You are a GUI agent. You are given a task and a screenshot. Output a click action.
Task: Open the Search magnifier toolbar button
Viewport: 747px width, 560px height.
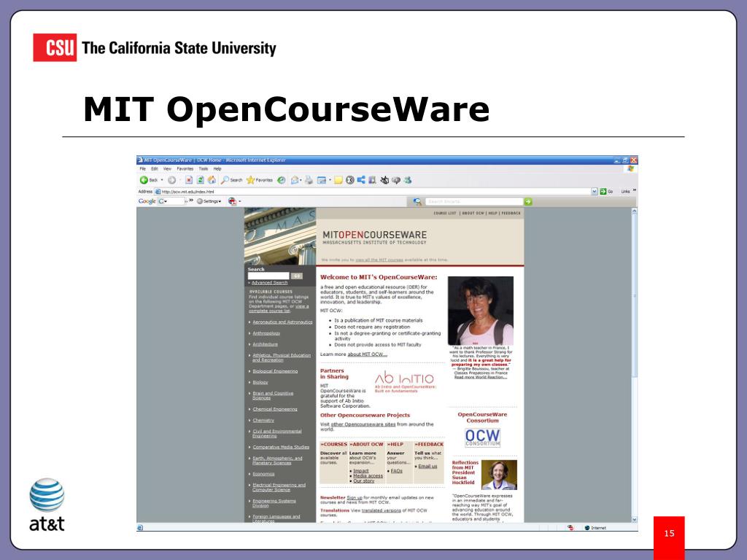click(231, 180)
